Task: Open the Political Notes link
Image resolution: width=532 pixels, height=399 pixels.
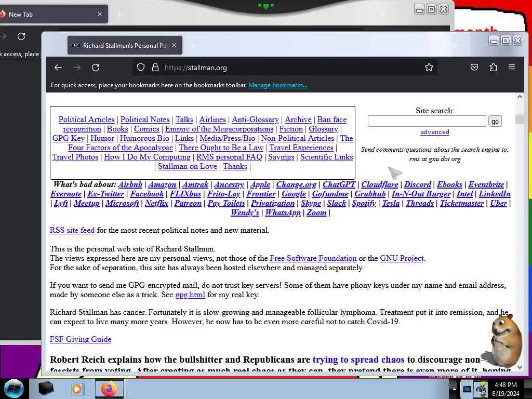Action: click(145, 119)
